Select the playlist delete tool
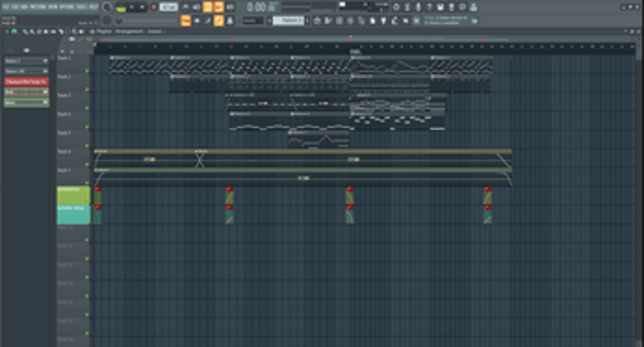Image resolution: width=644 pixels, height=347 pixels. click(40, 31)
